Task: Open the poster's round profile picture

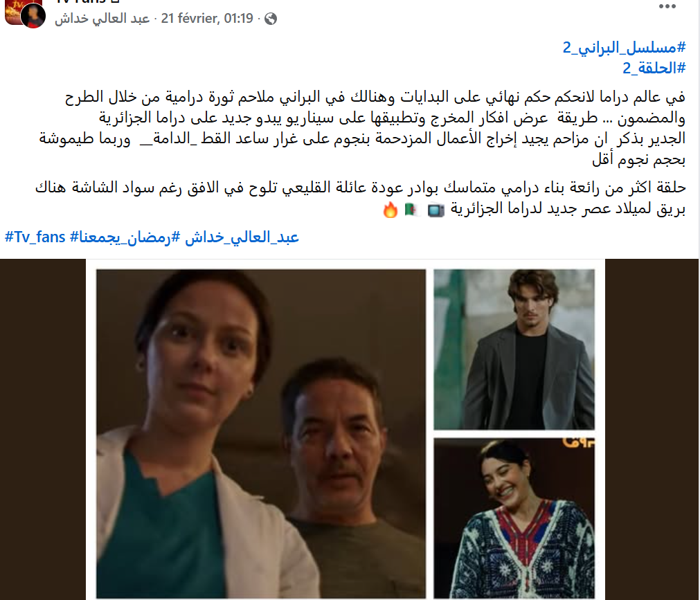Action: (x=33, y=16)
